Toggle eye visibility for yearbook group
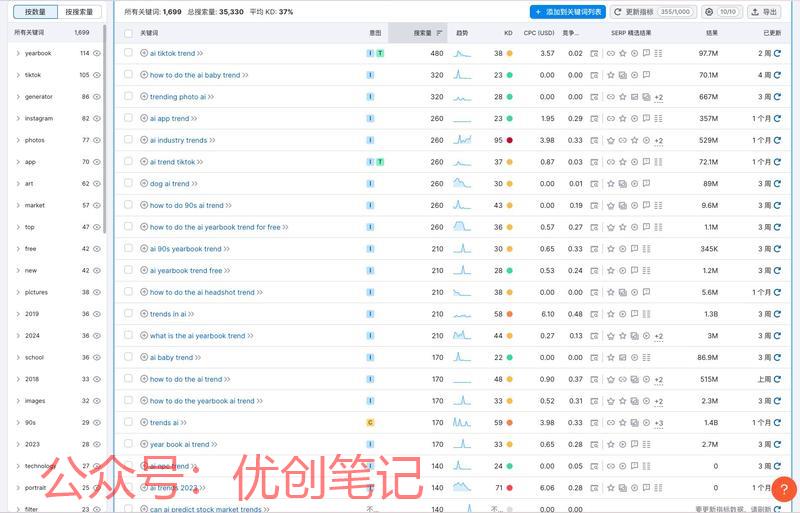 pyautogui.click(x=97, y=53)
